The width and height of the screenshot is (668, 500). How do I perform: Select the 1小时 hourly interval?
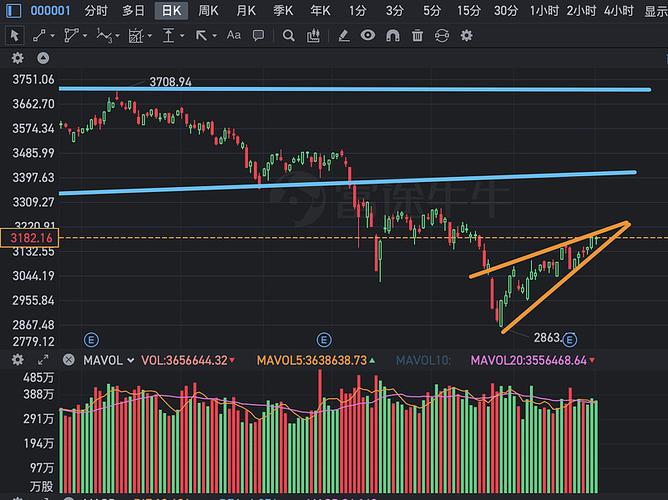[544, 11]
